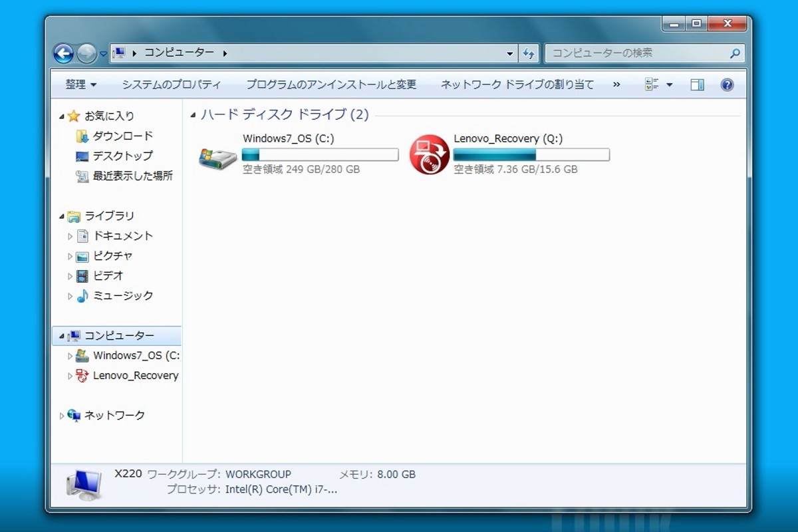Viewport: 798px width, 532px height.
Task: Expand the ネットワーク node
Action: click(62, 416)
